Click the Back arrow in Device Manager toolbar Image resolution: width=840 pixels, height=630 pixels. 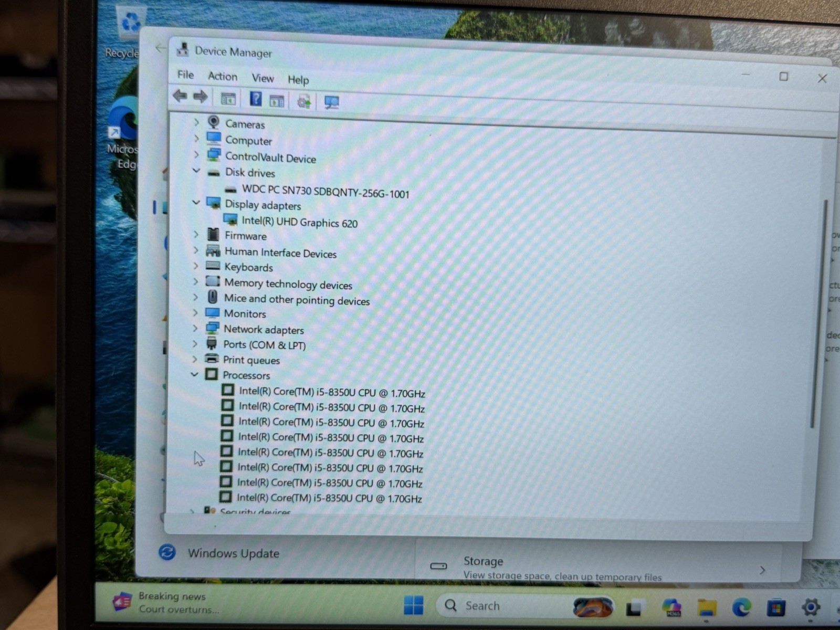tap(180, 96)
